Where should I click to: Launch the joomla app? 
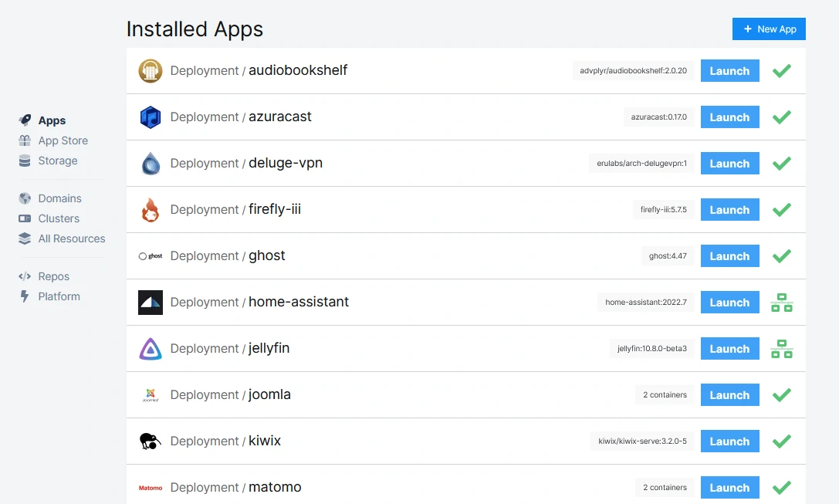point(730,395)
